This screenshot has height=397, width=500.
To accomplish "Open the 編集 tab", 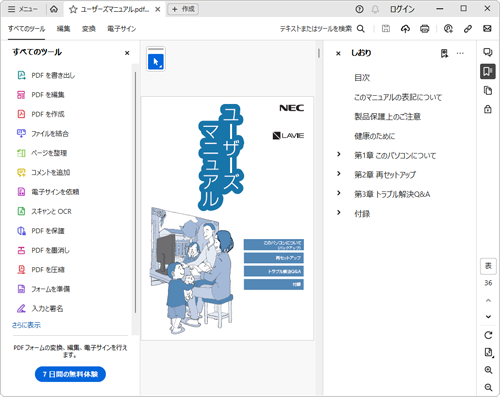I will click(63, 29).
